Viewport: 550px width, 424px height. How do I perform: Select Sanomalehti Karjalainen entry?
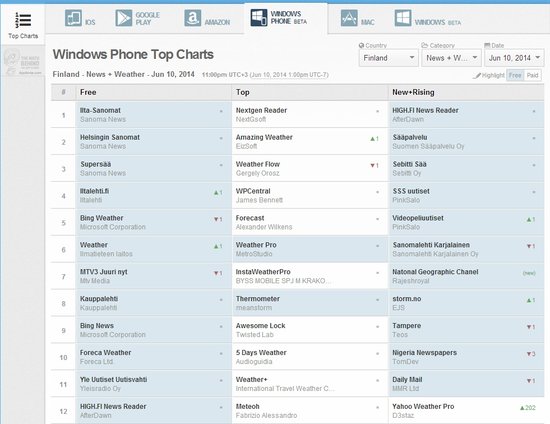[431, 245]
